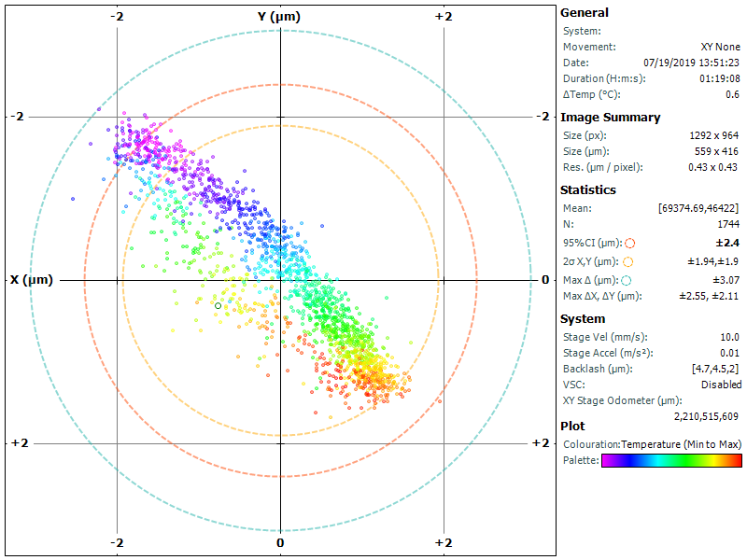
Task: Click the Movement XY None value
Action: 720,47
